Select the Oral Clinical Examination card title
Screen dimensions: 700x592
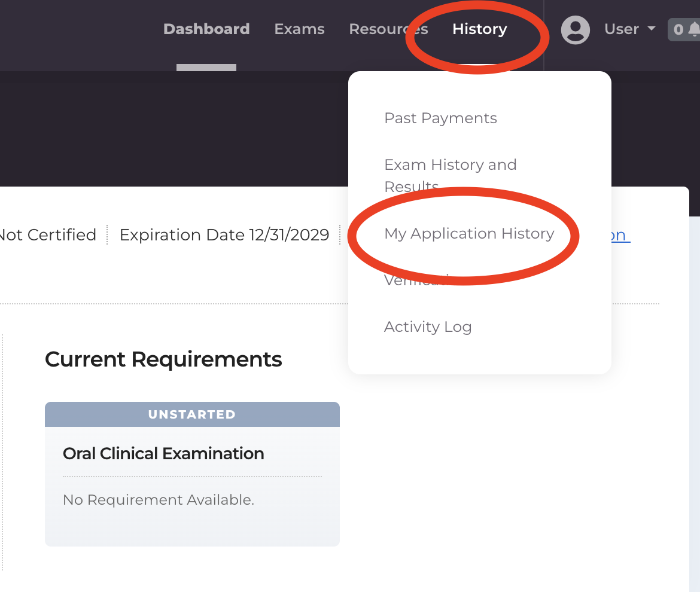tap(163, 453)
